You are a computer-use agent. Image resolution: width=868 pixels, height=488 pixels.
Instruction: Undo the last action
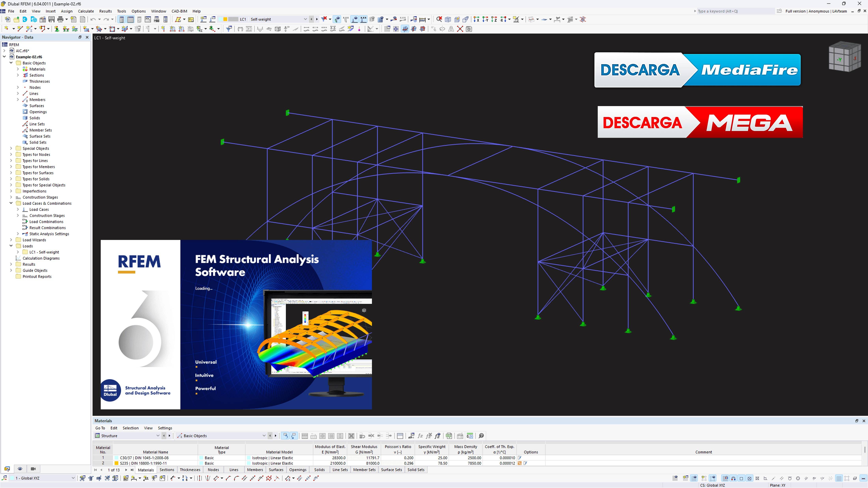coord(94,19)
